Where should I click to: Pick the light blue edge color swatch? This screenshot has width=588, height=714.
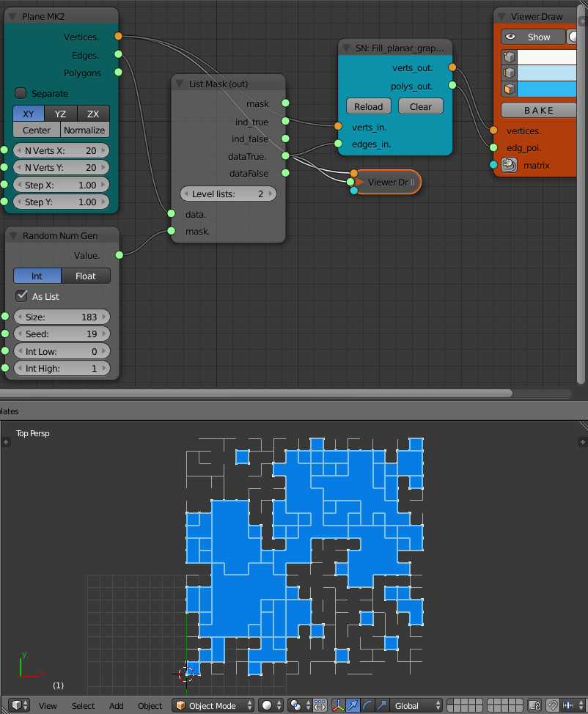(x=546, y=73)
